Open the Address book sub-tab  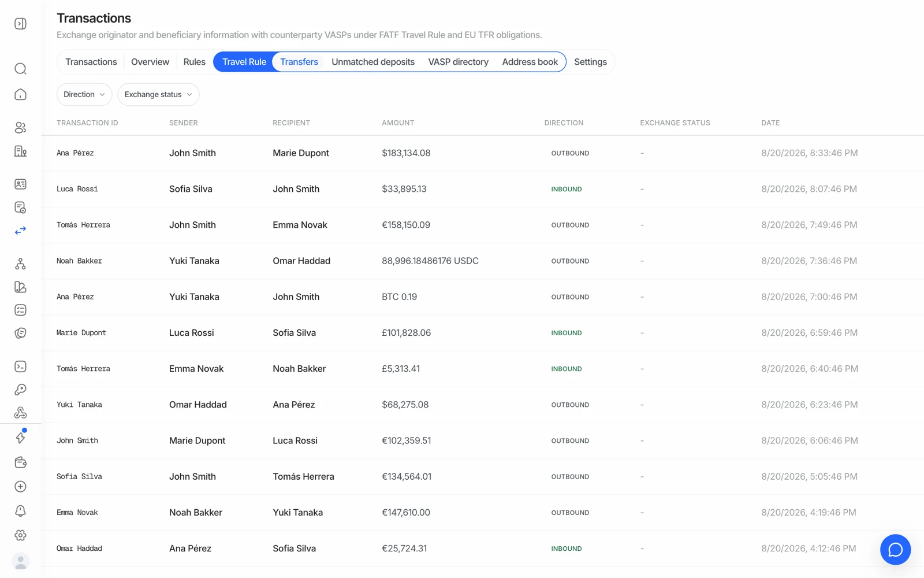[x=530, y=62]
